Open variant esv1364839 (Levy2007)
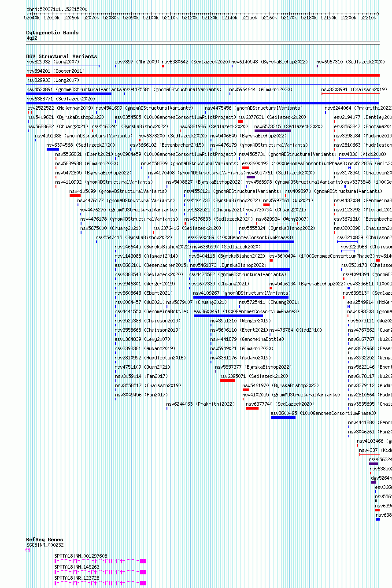392x588 pixels. tap(142, 339)
